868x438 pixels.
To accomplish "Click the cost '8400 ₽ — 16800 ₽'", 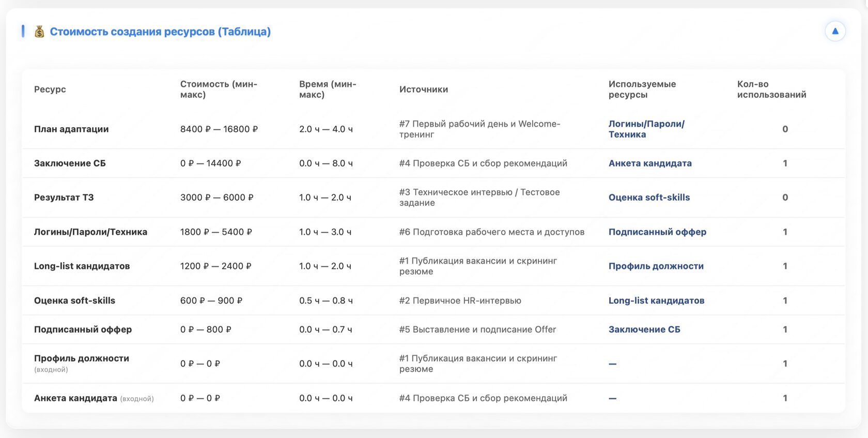I will [219, 129].
